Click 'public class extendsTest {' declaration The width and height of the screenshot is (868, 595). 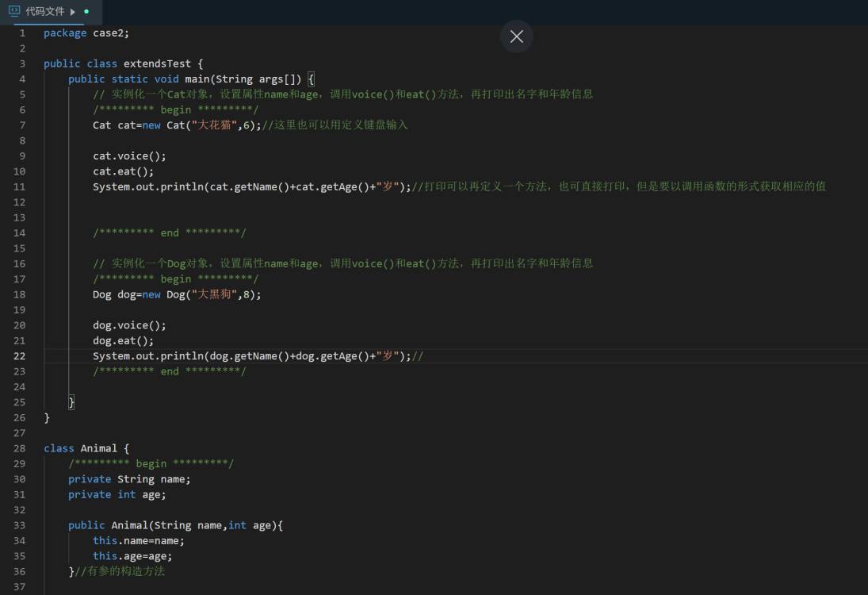(x=124, y=63)
